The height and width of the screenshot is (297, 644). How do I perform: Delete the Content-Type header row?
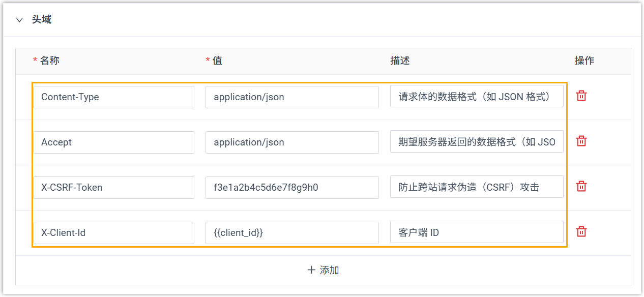(x=581, y=96)
